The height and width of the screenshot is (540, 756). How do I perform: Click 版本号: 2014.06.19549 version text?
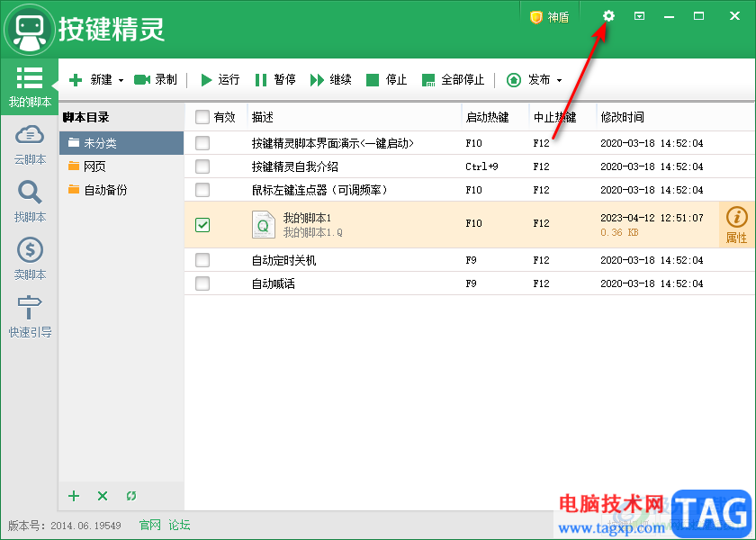(x=65, y=526)
